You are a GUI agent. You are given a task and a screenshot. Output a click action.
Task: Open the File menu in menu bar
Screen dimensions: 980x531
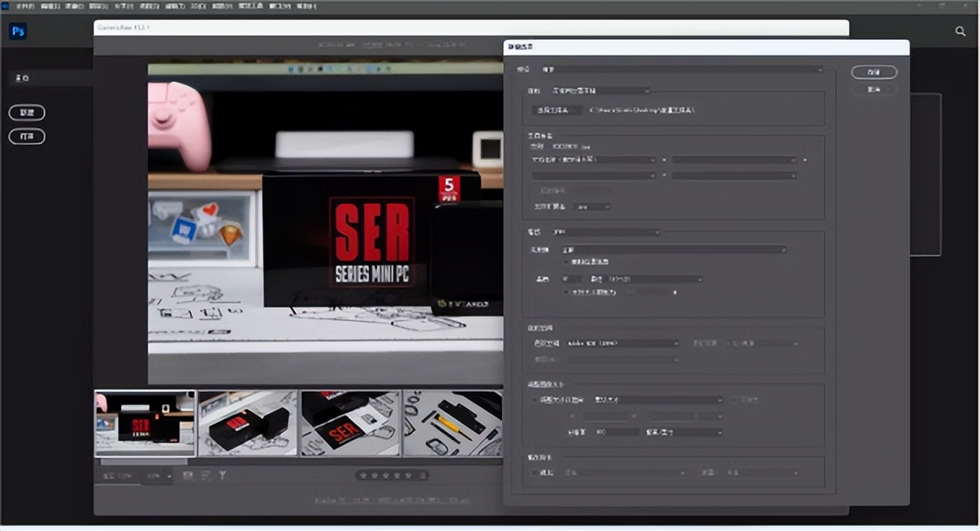[x=24, y=6]
